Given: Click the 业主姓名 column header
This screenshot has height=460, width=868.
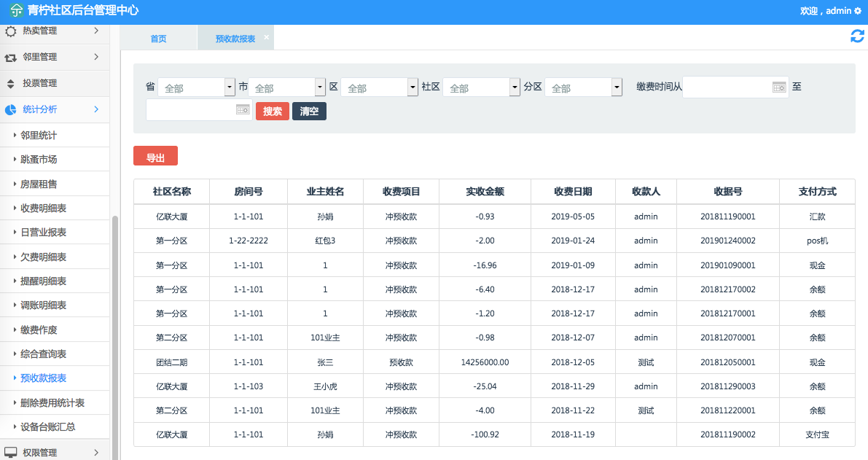Looking at the screenshot, I should pyautogui.click(x=325, y=192).
